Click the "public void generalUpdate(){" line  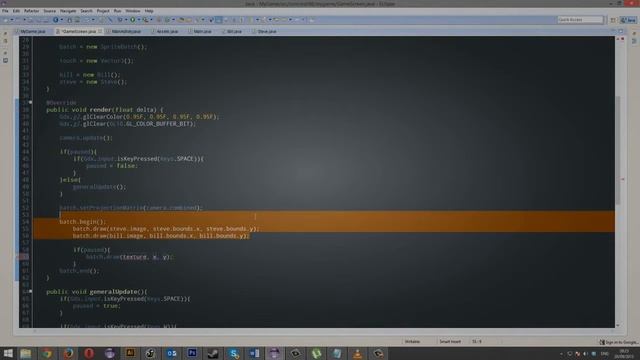[97, 292]
